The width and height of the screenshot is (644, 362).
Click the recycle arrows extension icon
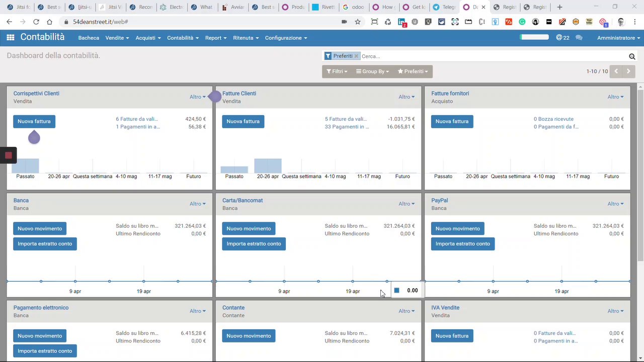[x=388, y=22]
